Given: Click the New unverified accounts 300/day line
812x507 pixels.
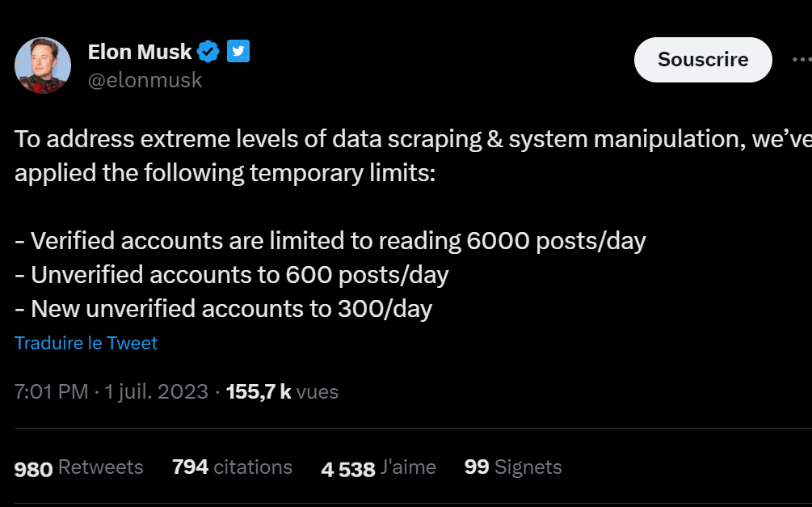Looking at the screenshot, I should coord(223,309).
